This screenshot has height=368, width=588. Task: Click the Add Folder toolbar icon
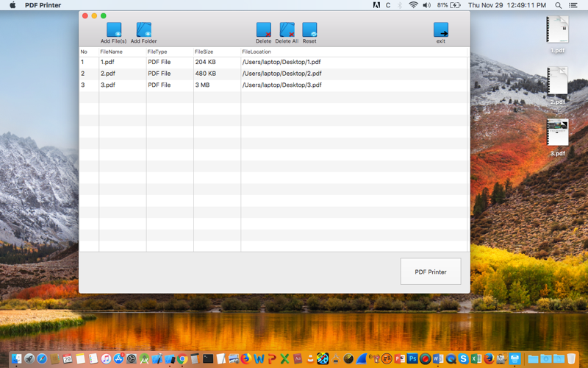[143, 29]
